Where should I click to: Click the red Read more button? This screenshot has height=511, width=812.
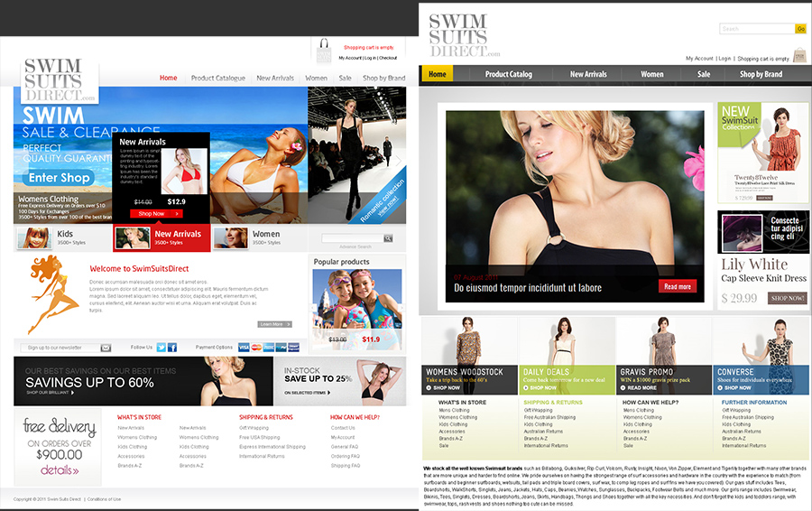click(678, 286)
